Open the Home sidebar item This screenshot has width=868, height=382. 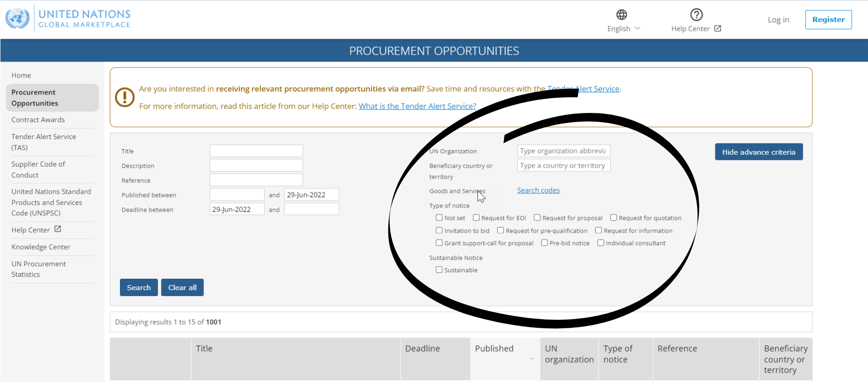(x=21, y=75)
